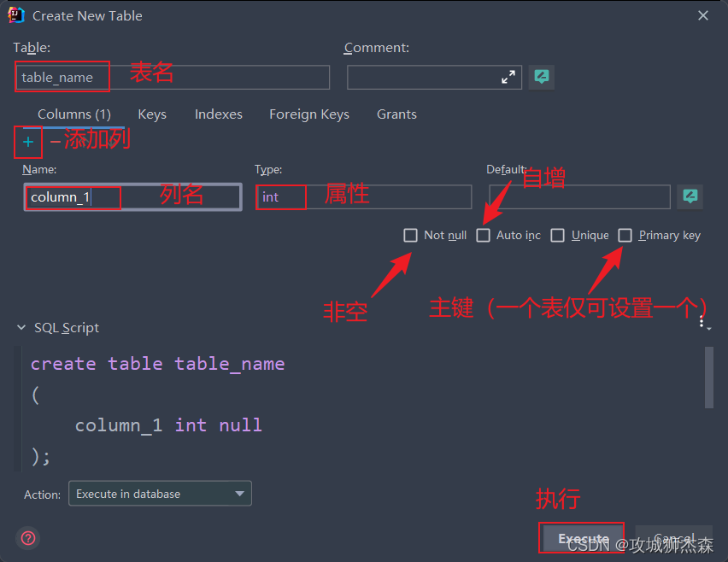728x562 pixels.
Task: Open the Foreign Keys tab
Action: (x=309, y=114)
